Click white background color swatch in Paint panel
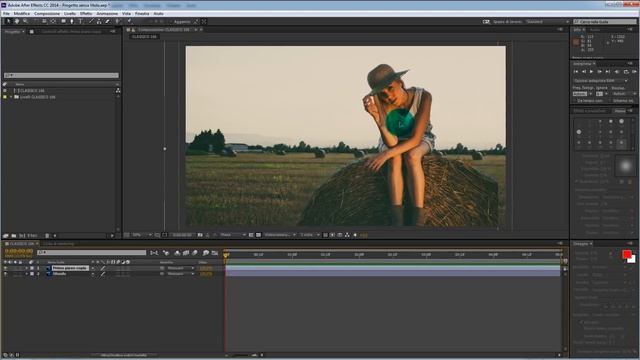The width and height of the screenshot is (640, 360). 633,260
